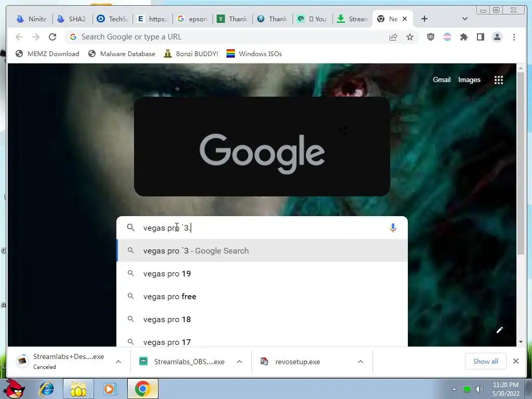Open Chrome's three-dot menu
Image resolution: width=532 pixels, height=399 pixels.
tap(514, 37)
